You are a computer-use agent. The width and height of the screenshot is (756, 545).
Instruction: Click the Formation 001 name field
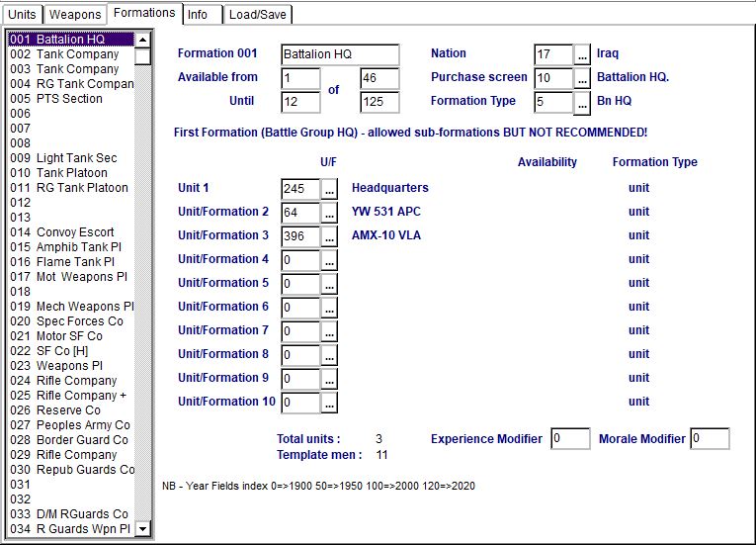(x=339, y=54)
